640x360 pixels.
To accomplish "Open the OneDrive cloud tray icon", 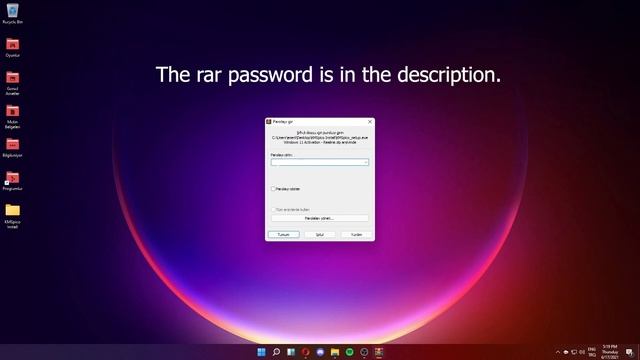I will point(566,352).
